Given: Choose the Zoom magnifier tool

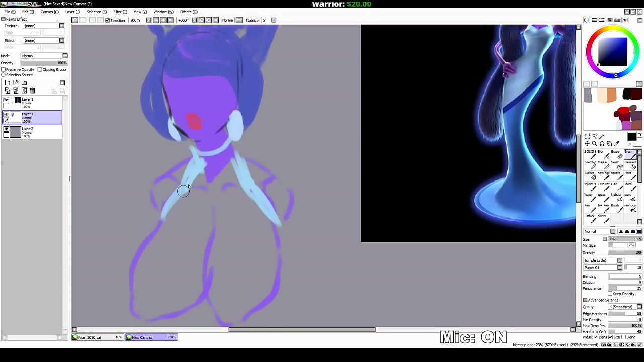Looking at the screenshot, I should coord(594,144).
